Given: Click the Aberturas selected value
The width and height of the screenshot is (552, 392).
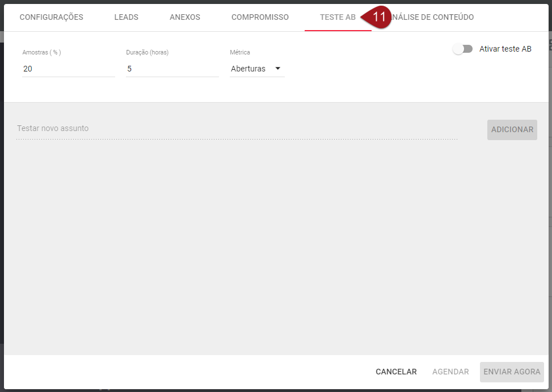Looking at the screenshot, I should tap(248, 69).
